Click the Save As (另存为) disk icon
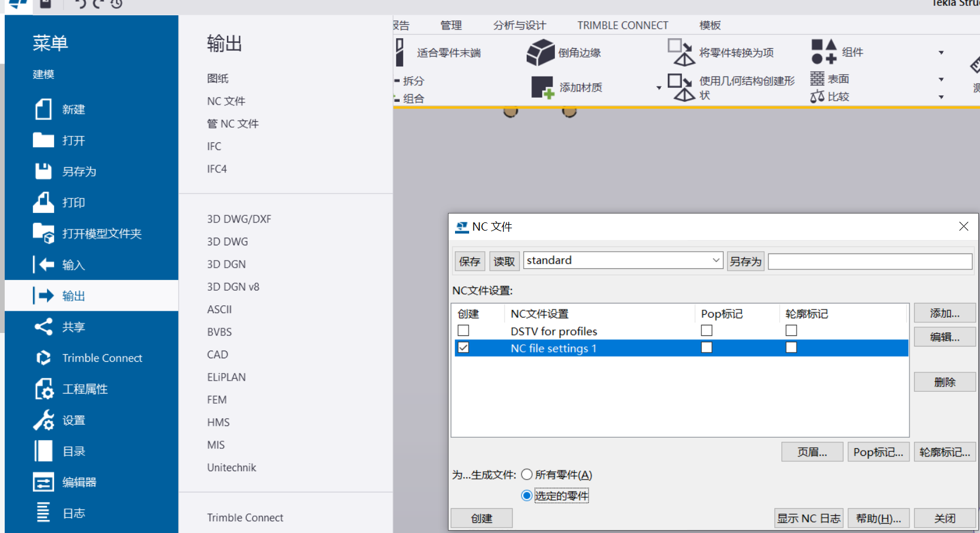 point(44,171)
